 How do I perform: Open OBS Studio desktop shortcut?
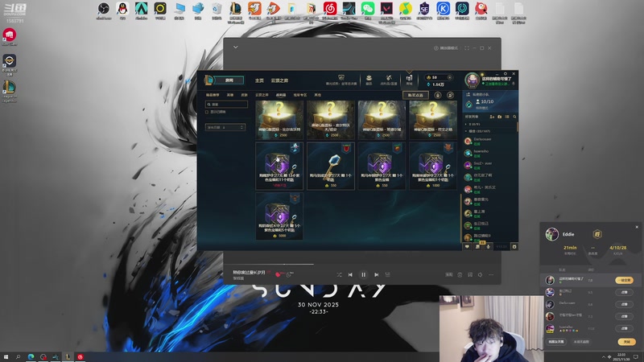click(x=104, y=9)
